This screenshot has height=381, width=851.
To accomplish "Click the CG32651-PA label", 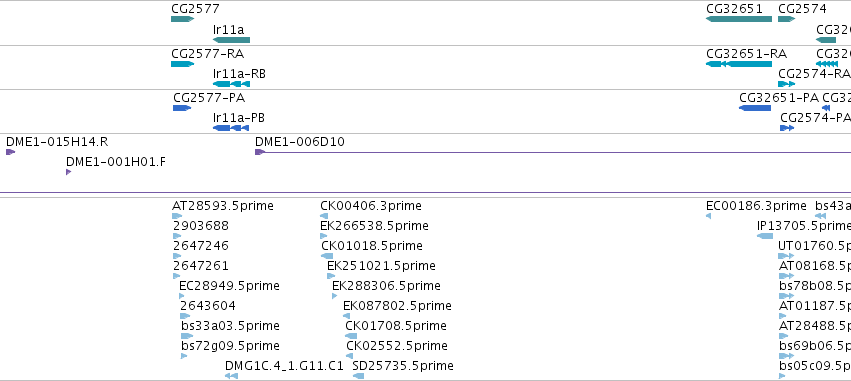I will tap(779, 98).
